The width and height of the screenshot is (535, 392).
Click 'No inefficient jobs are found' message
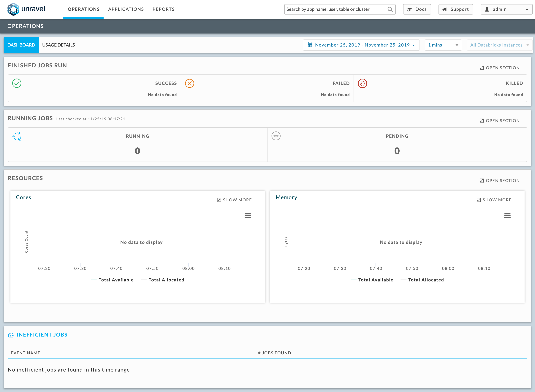[x=69, y=370]
